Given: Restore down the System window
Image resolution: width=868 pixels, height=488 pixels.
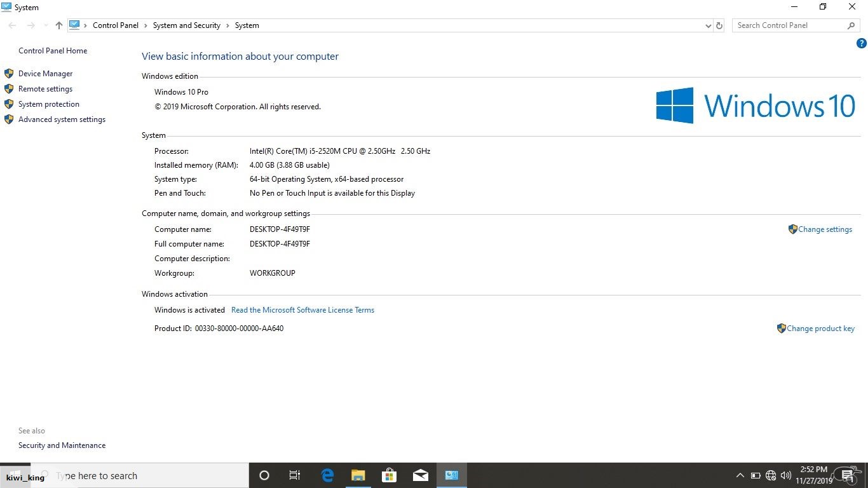Looking at the screenshot, I should tap(823, 7).
